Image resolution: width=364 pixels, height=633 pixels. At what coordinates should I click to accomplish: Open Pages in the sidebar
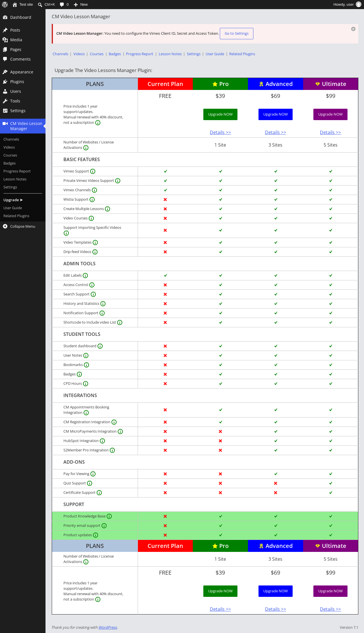[23, 50]
